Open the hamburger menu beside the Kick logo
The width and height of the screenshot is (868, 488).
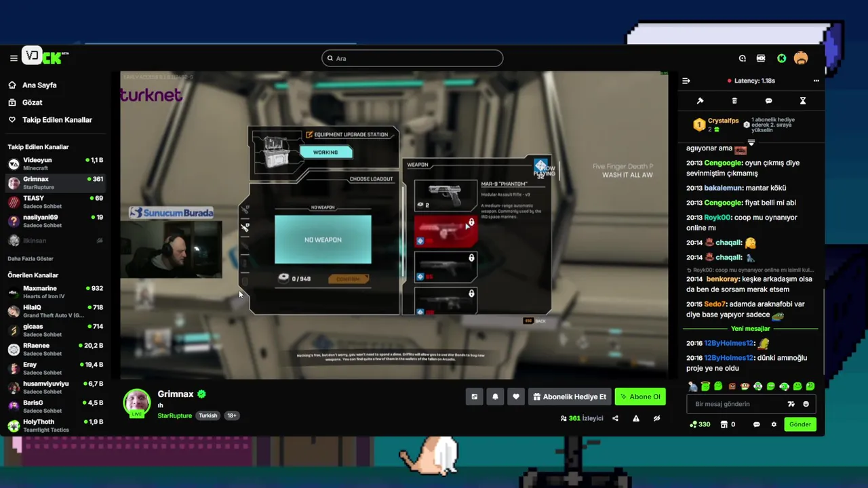(14, 58)
